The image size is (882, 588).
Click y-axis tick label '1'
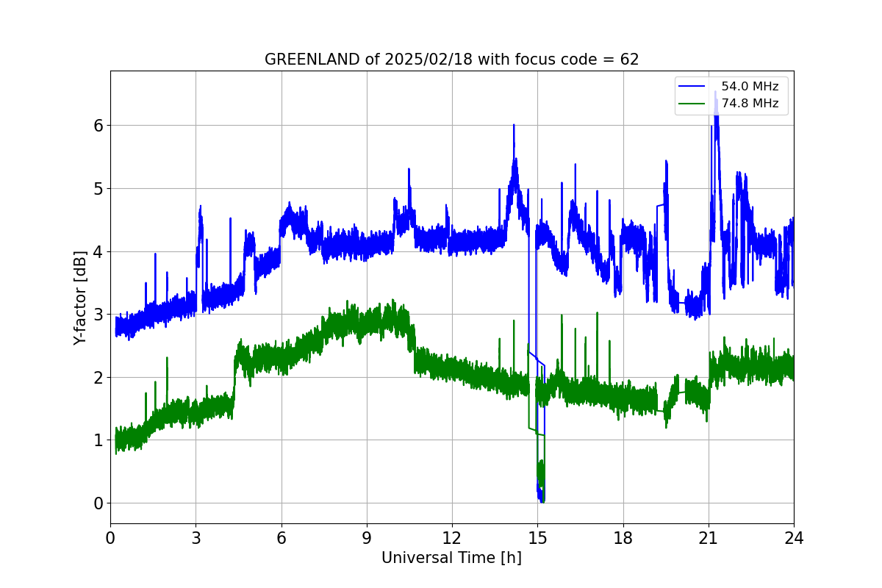click(98, 440)
